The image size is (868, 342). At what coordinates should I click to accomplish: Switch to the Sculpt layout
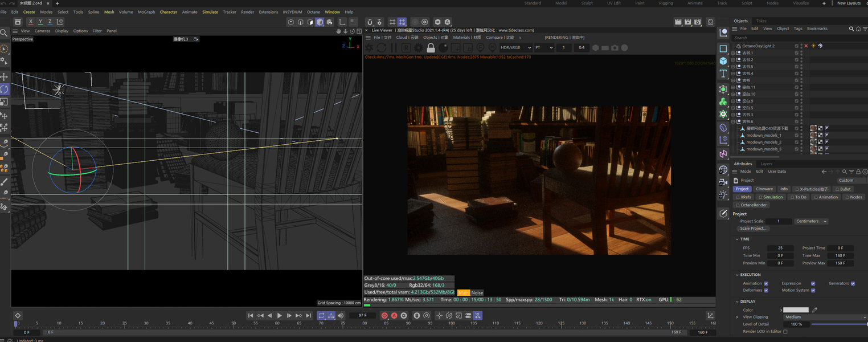tap(587, 3)
